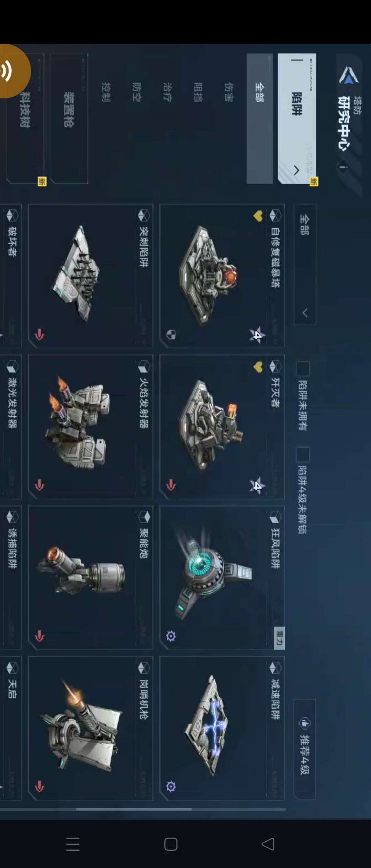Tap the yellow heart on 歼灭者 card
The height and width of the screenshot is (868, 371).
point(258,367)
